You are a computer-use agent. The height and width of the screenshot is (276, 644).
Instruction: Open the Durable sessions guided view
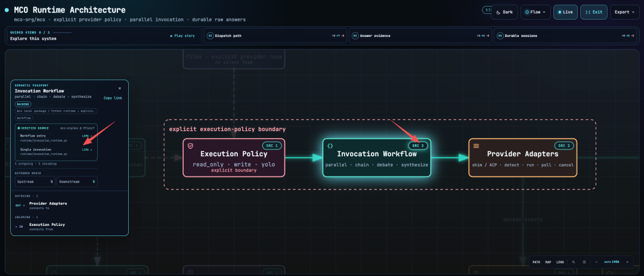566,36
